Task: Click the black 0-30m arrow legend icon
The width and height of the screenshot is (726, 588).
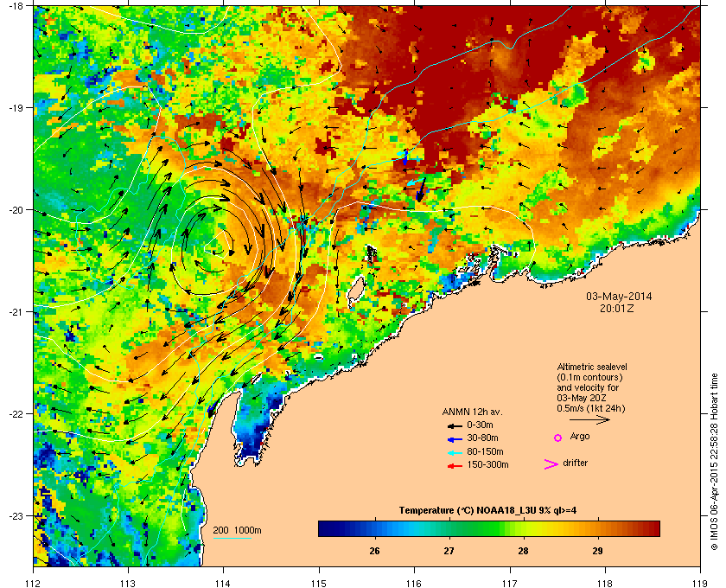Action: (x=455, y=425)
